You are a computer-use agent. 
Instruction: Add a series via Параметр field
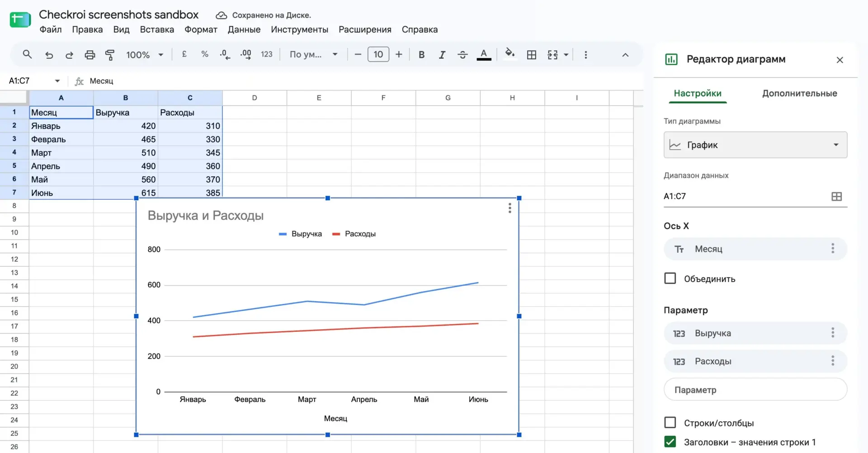tap(755, 390)
